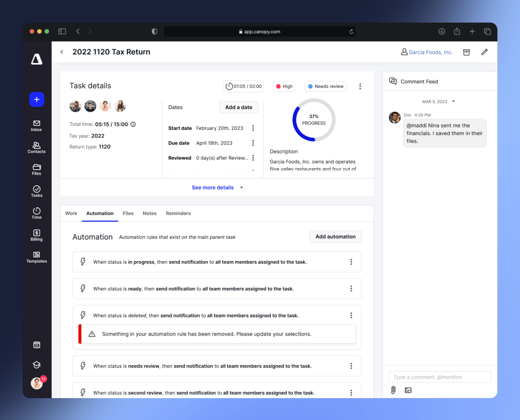520x420 pixels.
Task: Open the Needs review status selector
Action: coord(326,86)
